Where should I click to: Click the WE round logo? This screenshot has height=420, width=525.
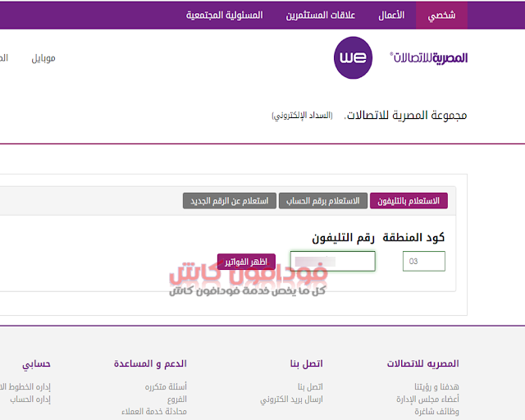pos(353,58)
